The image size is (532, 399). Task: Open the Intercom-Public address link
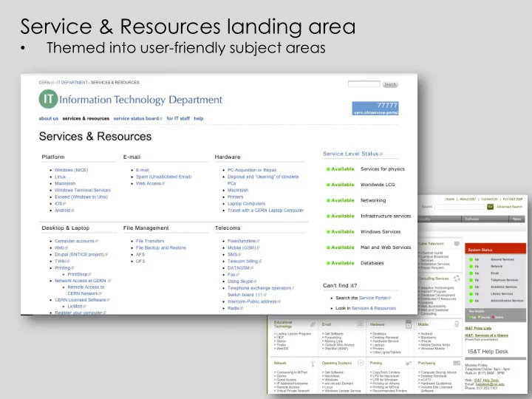tap(253, 301)
